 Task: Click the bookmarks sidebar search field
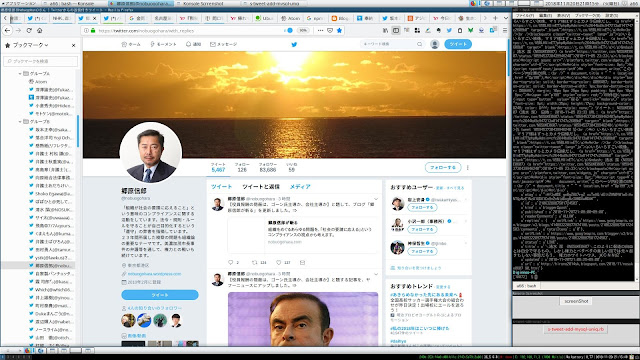pos(40,61)
